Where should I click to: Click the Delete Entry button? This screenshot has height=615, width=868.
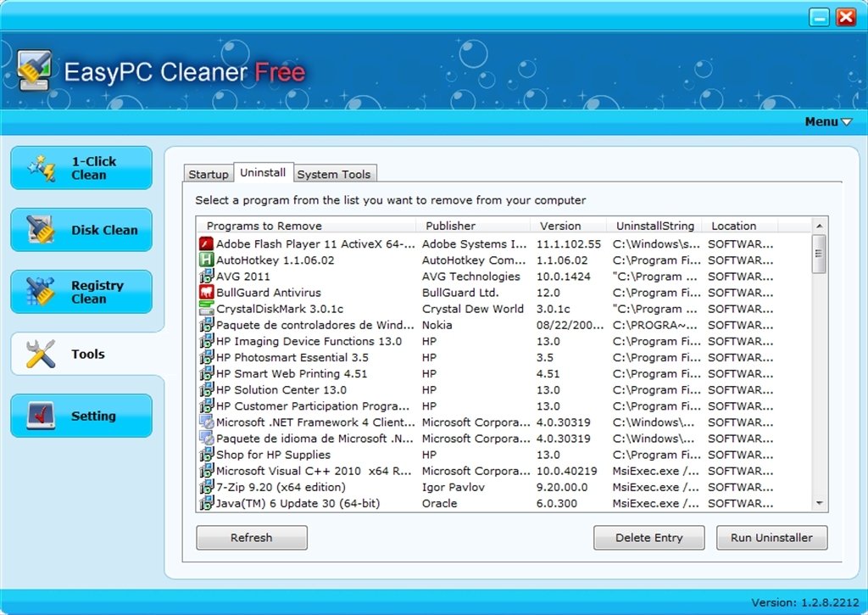[648, 538]
